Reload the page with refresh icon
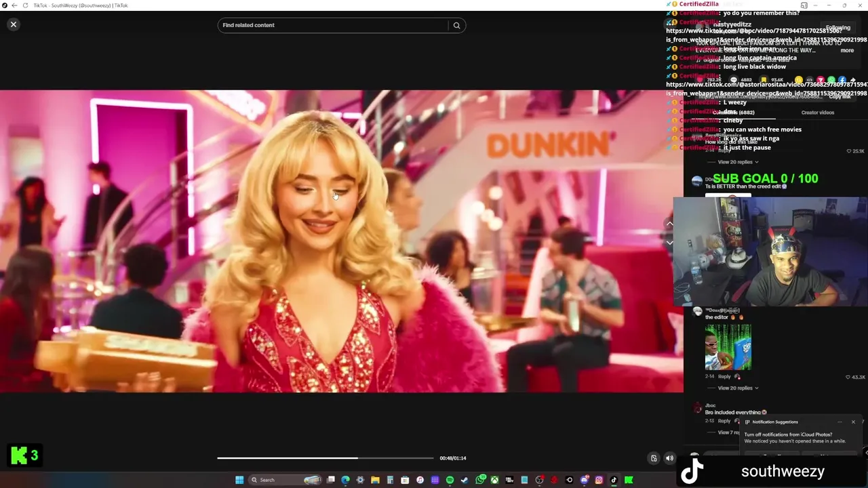Screen dimensions: 868x488 pos(26,5)
